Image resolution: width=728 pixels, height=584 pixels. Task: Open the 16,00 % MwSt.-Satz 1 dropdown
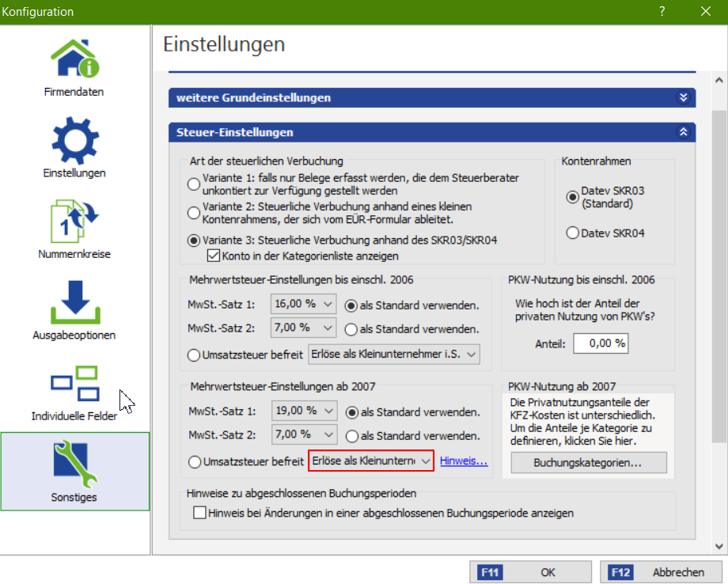pos(303,304)
